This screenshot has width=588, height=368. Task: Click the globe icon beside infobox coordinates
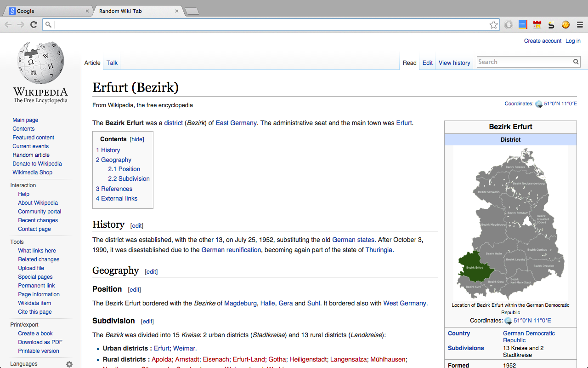click(508, 321)
